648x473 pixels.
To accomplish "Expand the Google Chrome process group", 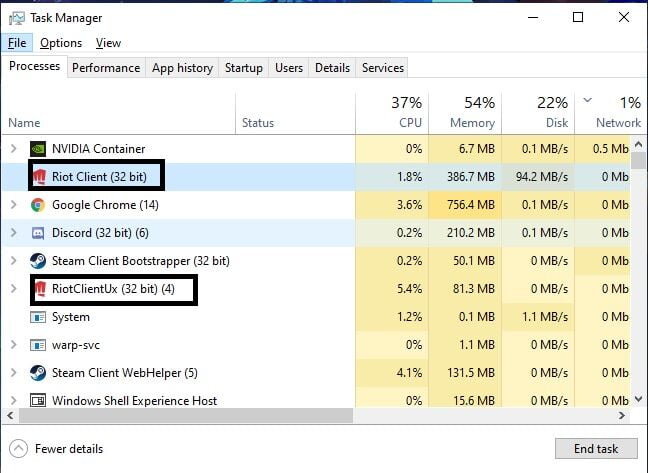I will pyautogui.click(x=13, y=205).
